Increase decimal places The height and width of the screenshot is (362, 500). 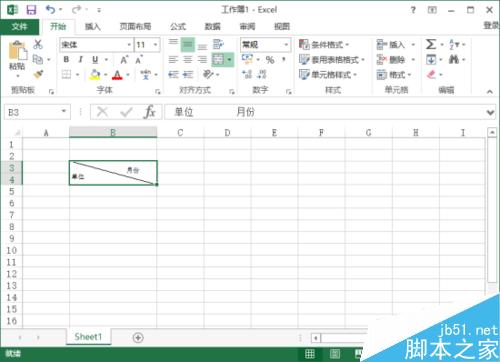pos(247,74)
